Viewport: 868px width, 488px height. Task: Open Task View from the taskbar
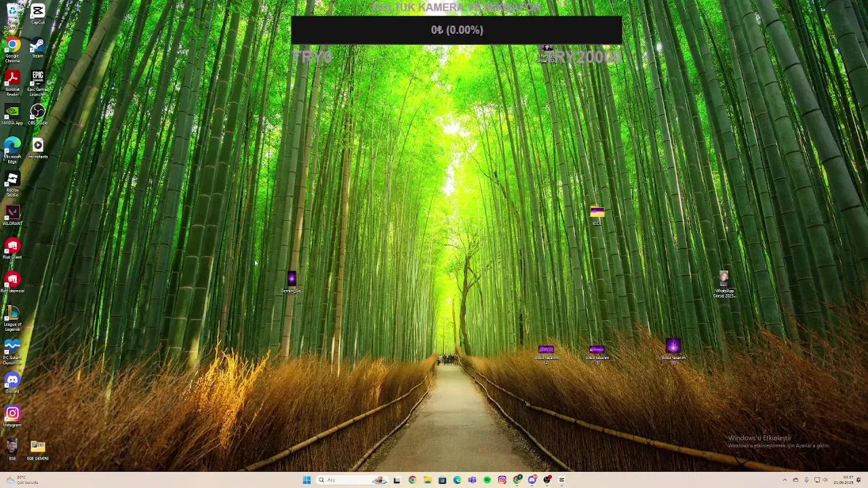(397, 480)
